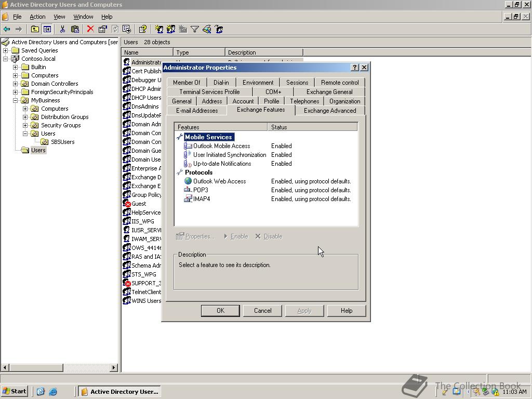Viewport: 532px width, 399px height.
Task: Expand the Security Groups node
Action: [25, 125]
